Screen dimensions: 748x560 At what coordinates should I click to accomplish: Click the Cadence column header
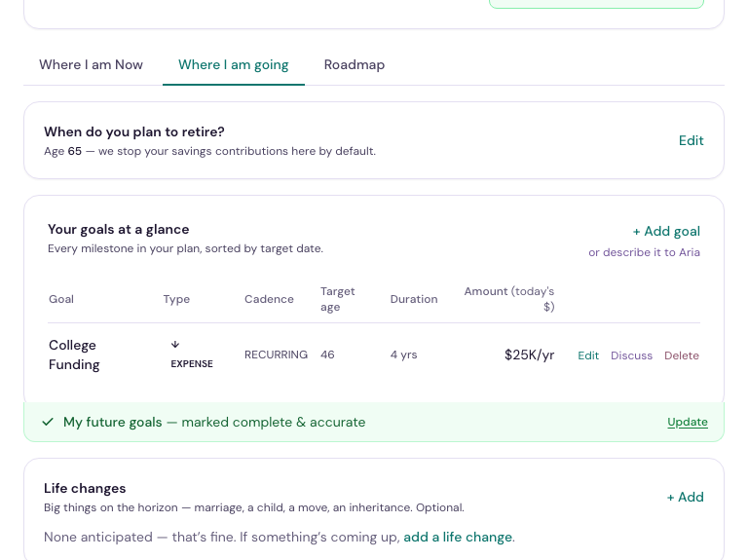[x=269, y=299]
